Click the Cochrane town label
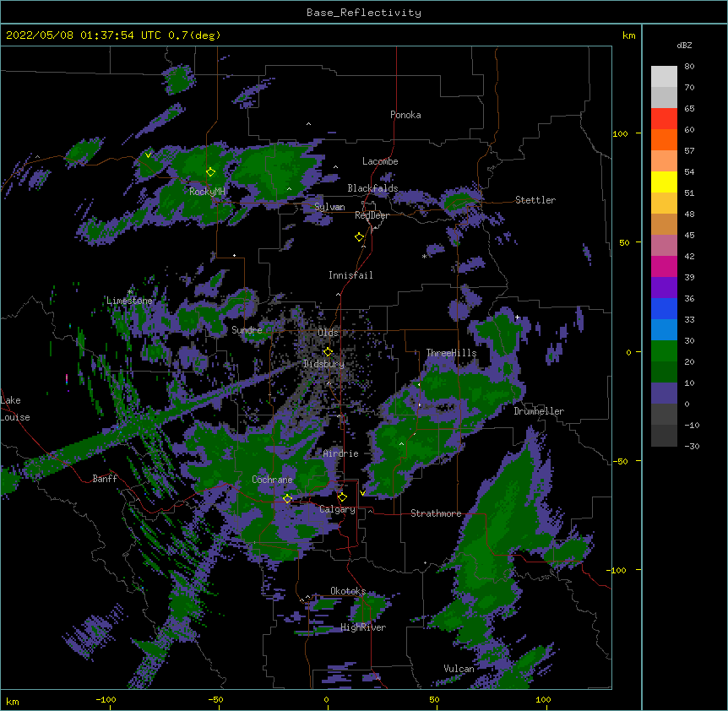This screenshot has width=728, height=711. [272, 480]
